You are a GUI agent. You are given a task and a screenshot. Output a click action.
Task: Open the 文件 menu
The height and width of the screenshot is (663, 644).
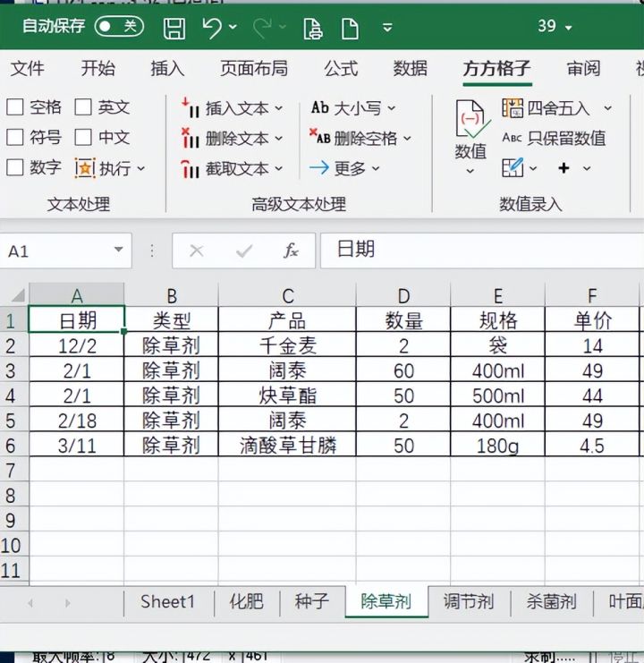27,68
